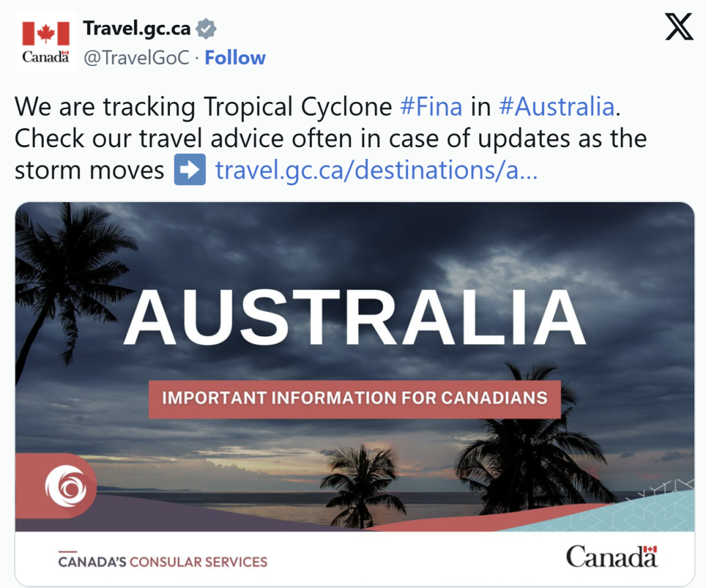
Task: Click the X logo icon
Action: click(x=679, y=27)
